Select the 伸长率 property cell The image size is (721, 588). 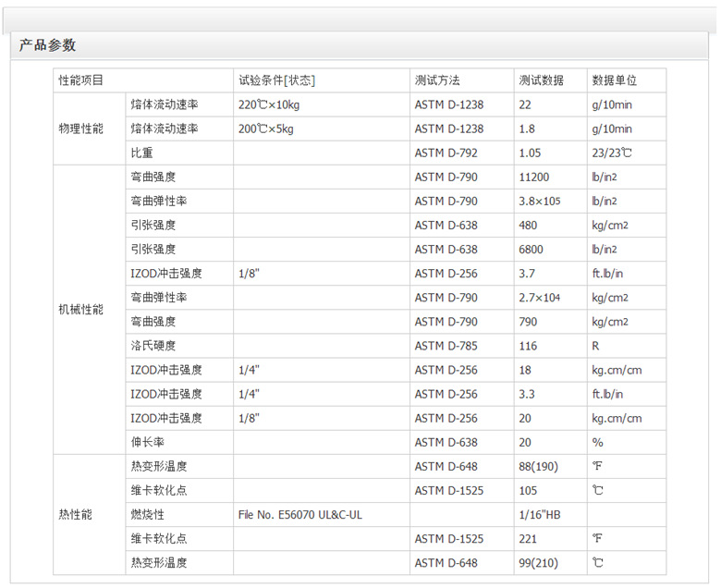click(179, 443)
